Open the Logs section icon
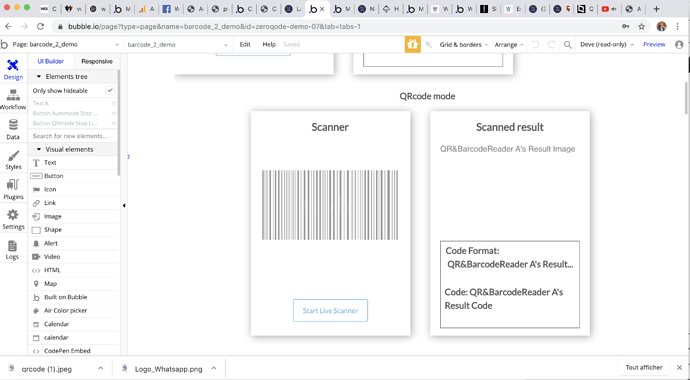Image resolution: width=690 pixels, height=380 pixels. [x=13, y=250]
